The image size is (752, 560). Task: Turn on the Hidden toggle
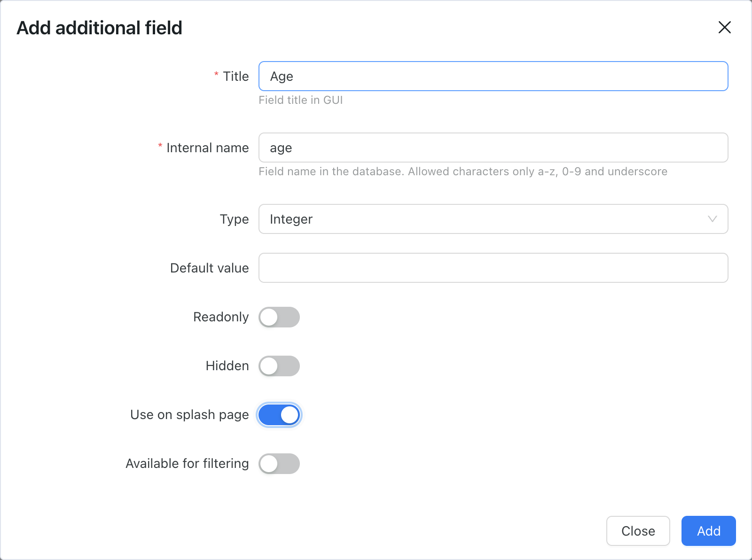279,366
